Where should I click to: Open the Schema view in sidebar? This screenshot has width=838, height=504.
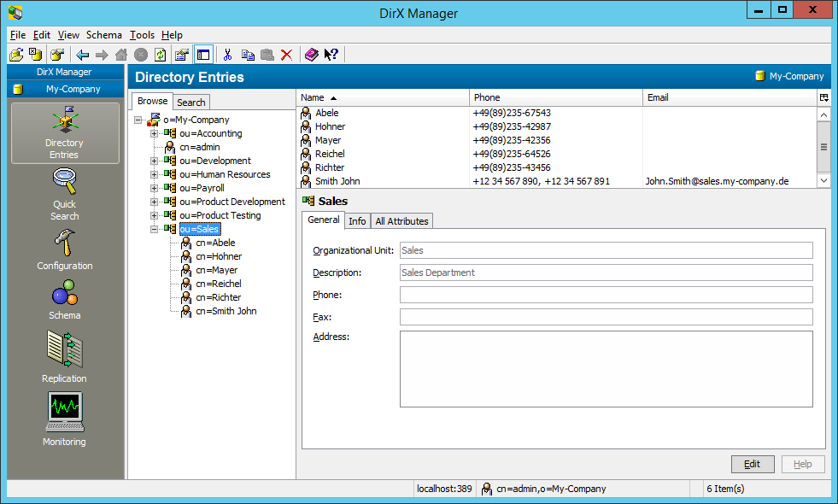[x=65, y=300]
